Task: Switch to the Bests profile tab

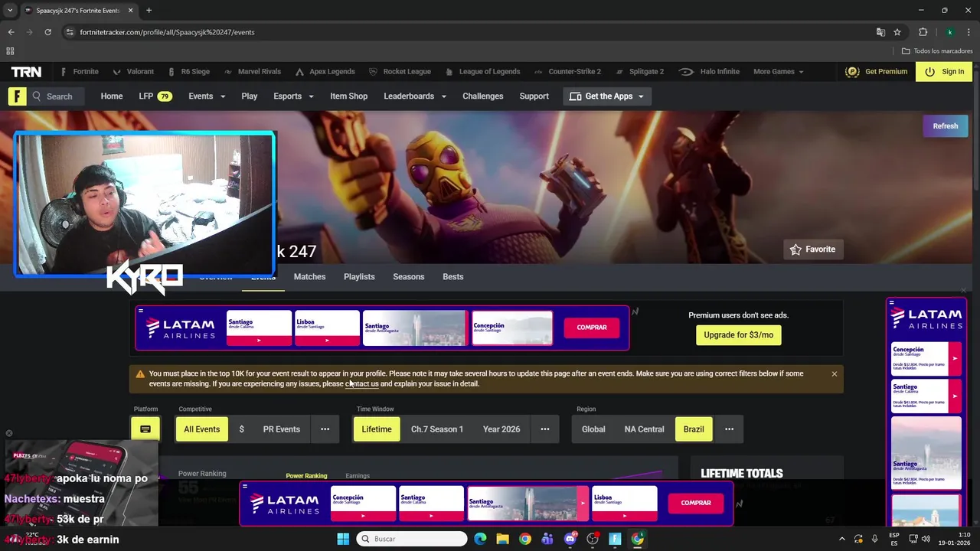Action: (453, 277)
